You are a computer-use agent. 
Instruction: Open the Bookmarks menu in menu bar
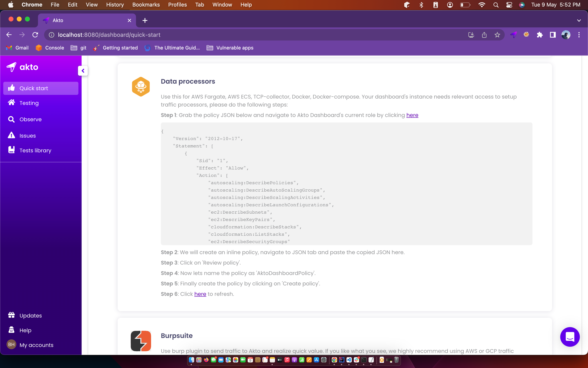146,5
